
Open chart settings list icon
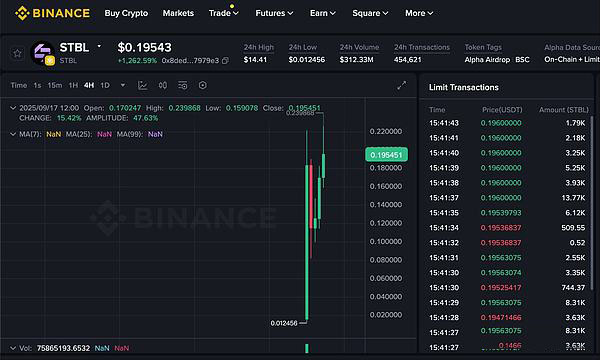click(x=183, y=85)
